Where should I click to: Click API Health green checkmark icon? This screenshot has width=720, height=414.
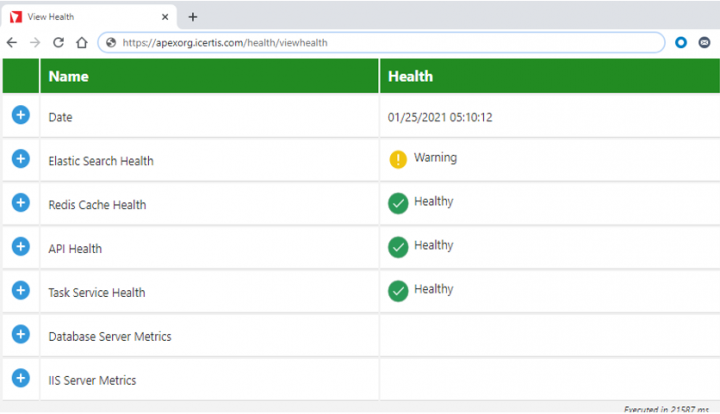pos(398,247)
